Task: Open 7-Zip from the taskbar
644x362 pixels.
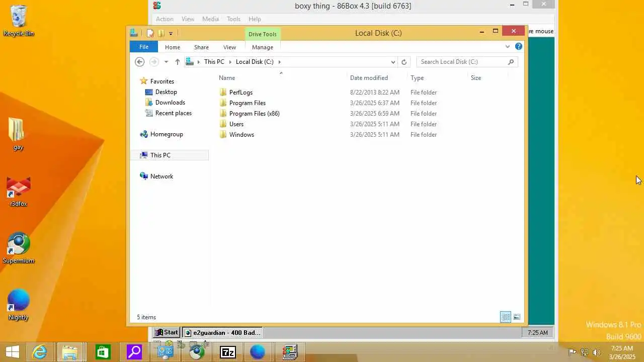Action: 228,352
